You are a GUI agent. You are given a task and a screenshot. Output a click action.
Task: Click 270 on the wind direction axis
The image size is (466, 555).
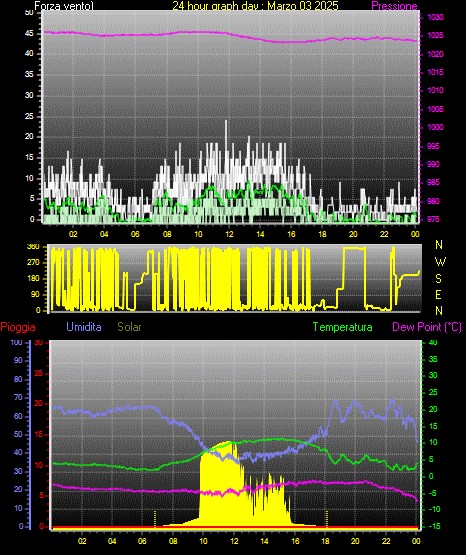(33, 263)
